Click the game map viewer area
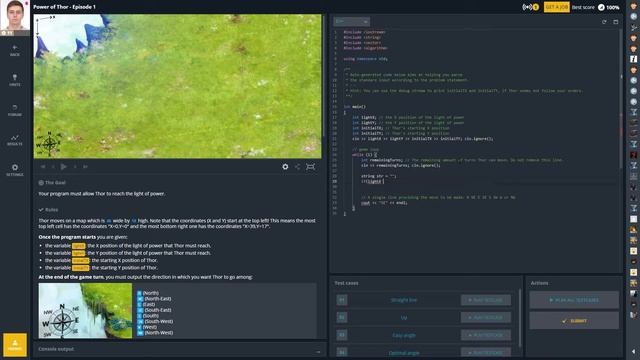640x360 pixels. click(178, 86)
